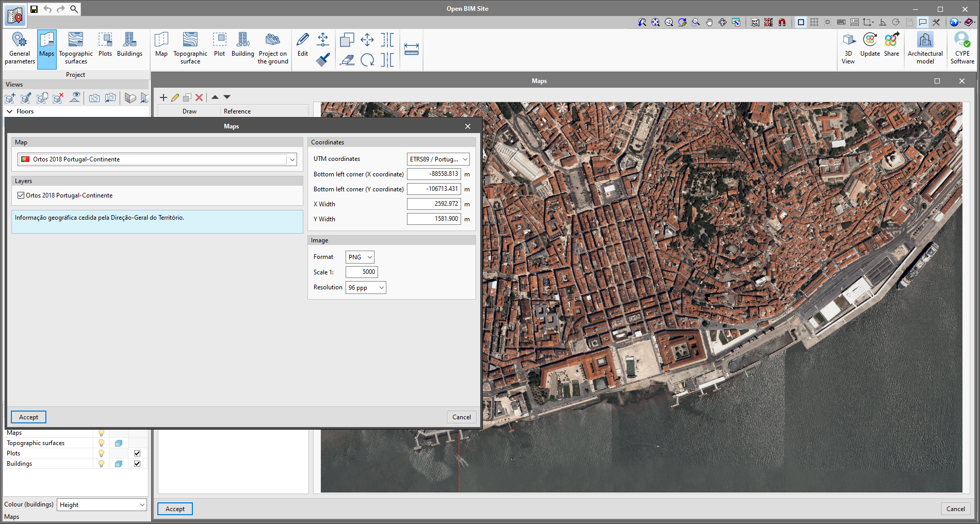
Task: Click the Update BIM project icon
Action: [870, 44]
